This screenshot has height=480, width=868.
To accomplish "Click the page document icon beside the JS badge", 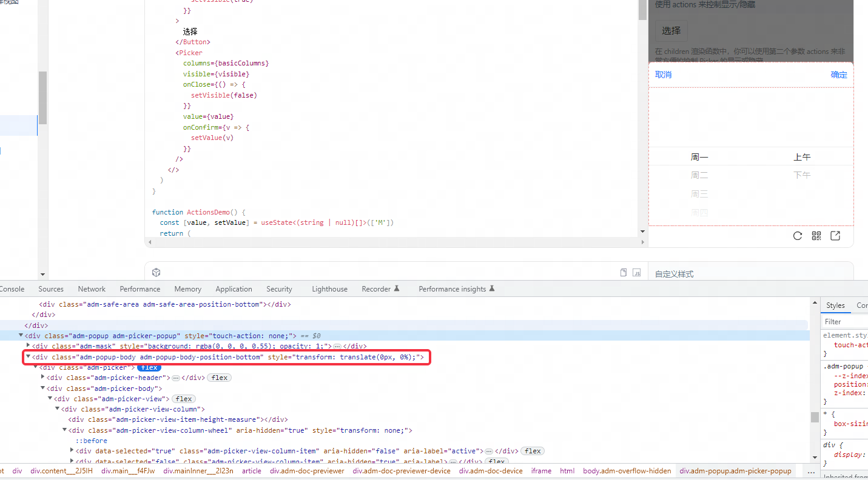I will pos(623,273).
